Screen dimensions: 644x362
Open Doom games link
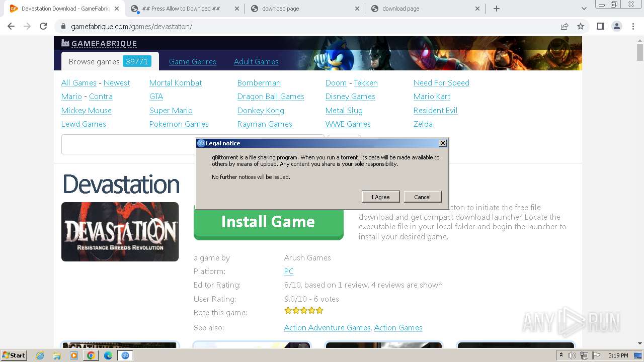(x=336, y=83)
